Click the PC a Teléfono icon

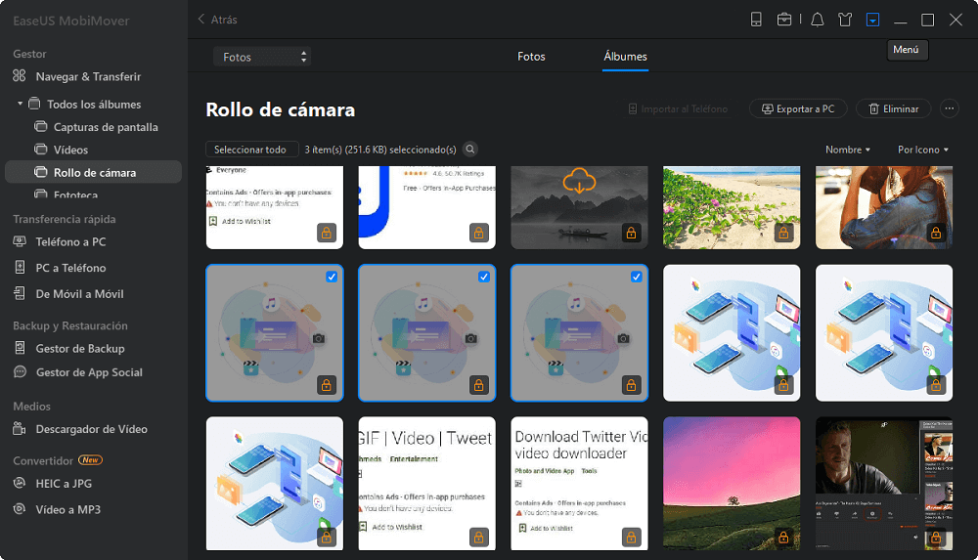coord(20,268)
